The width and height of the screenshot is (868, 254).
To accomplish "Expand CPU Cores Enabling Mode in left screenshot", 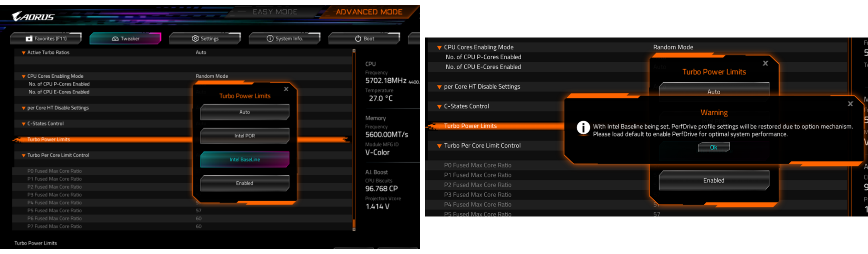I will tap(24, 77).
